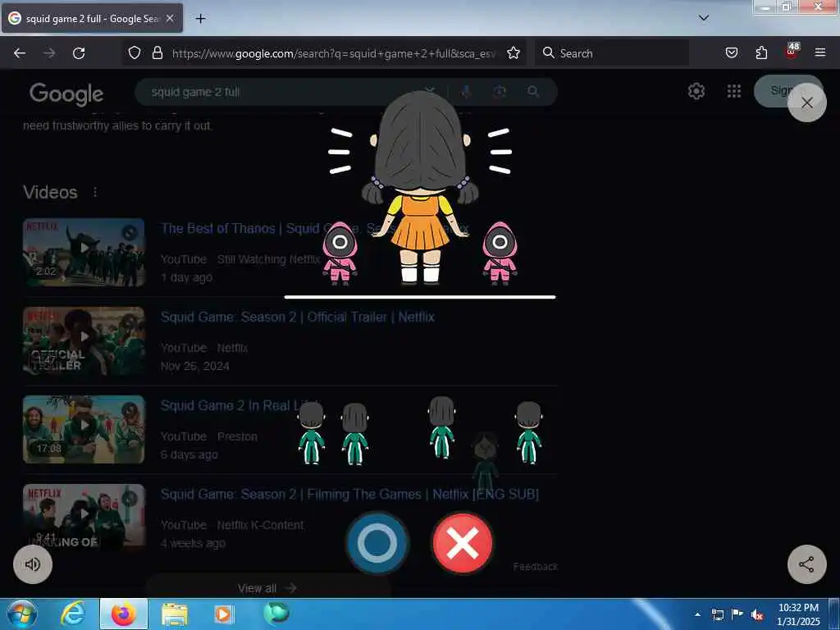Launch Internet Explorer from taskbar
The width and height of the screenshot is (840, 630).
click(72, 614)
